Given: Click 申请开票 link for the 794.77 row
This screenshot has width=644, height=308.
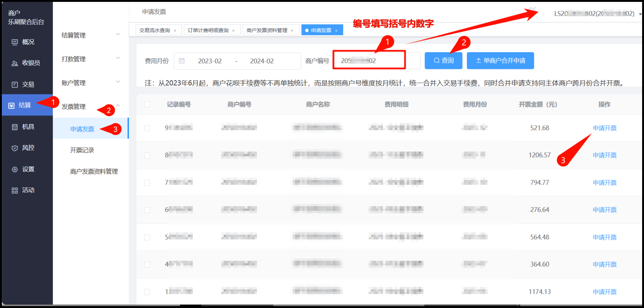Looking at the screenshot, I should pos(604,183).
